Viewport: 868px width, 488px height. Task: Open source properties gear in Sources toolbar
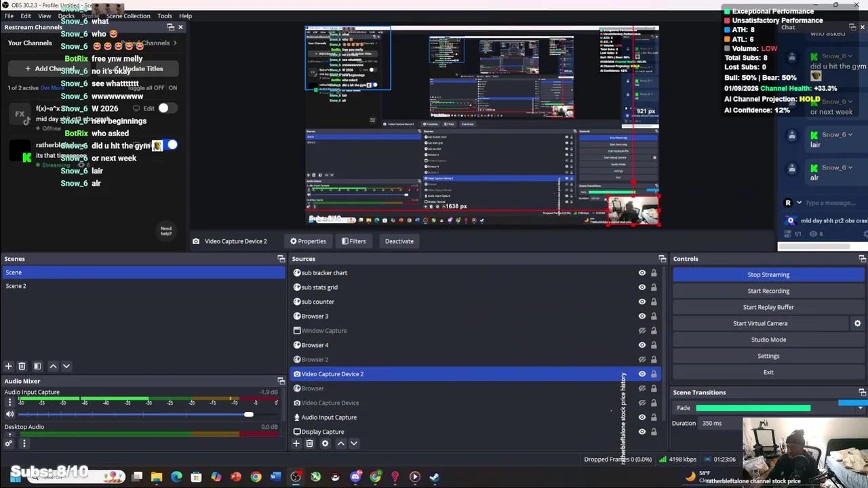(x=325, y=443)
